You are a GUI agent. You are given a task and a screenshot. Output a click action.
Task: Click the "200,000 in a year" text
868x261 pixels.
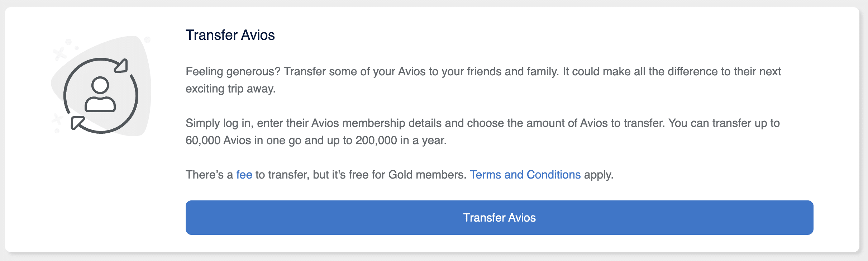tap(401, 140)
